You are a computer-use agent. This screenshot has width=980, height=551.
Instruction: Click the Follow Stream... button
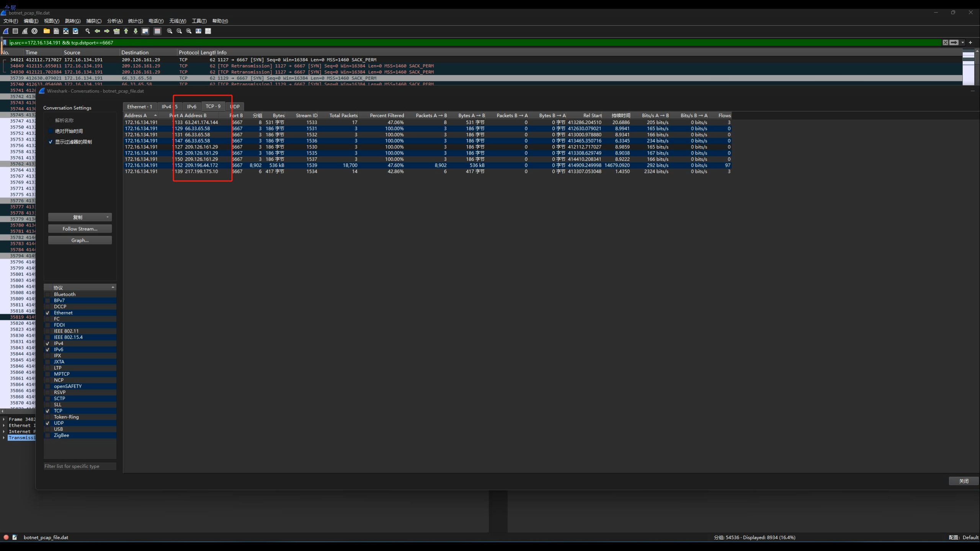tap(80, 229)
